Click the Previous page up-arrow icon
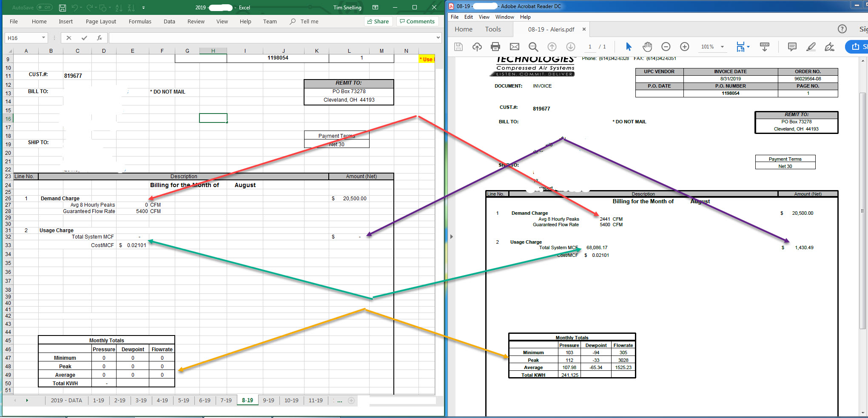The width and height of the screenshot is (868, 418). [552, 47]
